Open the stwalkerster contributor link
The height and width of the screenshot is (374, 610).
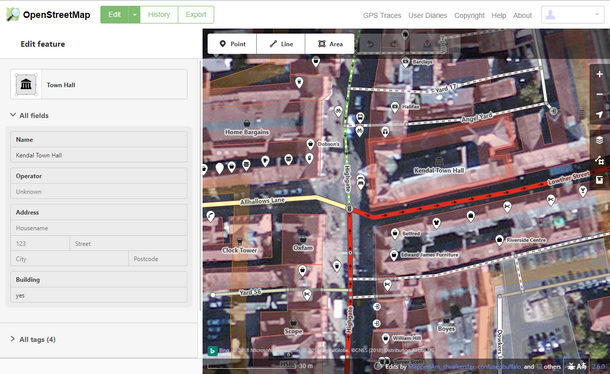click(x=459, y=367)
